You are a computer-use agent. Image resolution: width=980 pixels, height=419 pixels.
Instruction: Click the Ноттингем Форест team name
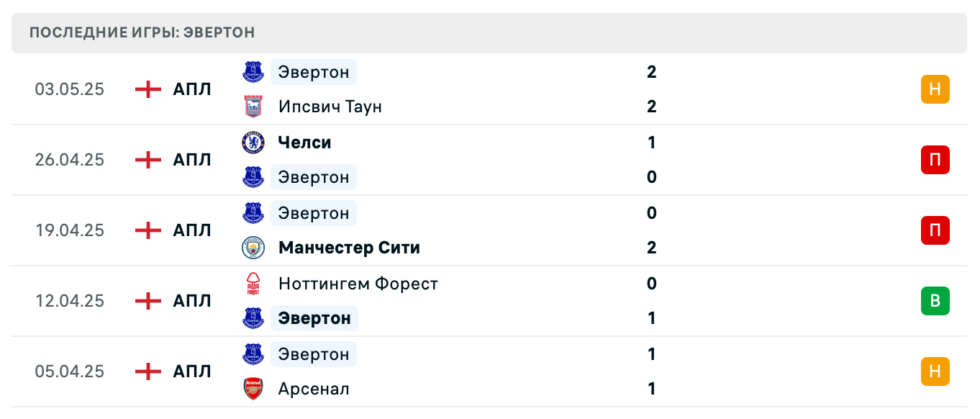tap(358, 284)
